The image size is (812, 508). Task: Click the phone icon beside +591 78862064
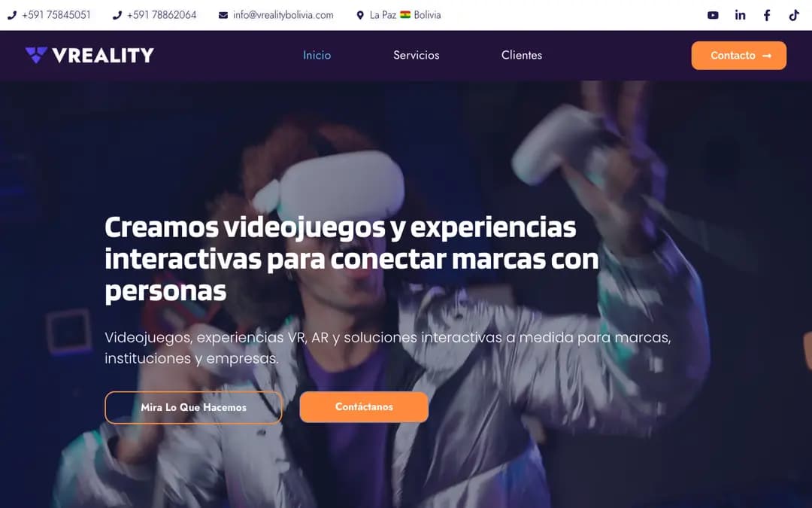pos(117,15)
